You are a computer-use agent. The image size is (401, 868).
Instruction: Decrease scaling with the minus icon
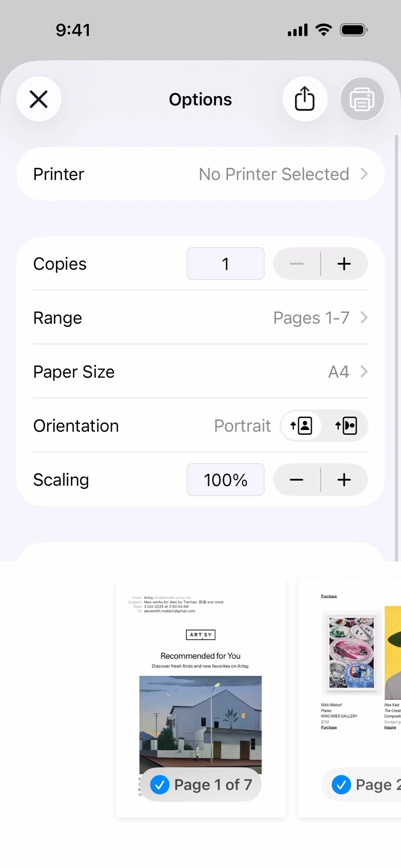point(296,480)
